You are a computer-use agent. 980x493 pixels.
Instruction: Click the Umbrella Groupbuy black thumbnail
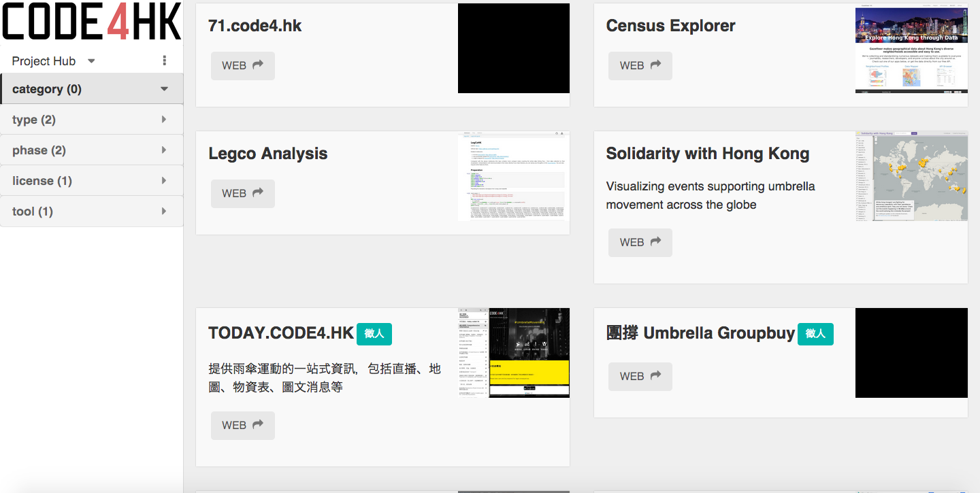point(911,353)
